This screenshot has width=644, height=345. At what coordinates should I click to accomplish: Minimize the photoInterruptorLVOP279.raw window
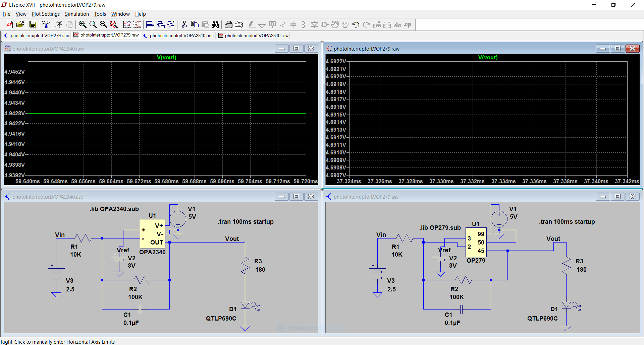(603, 49)
